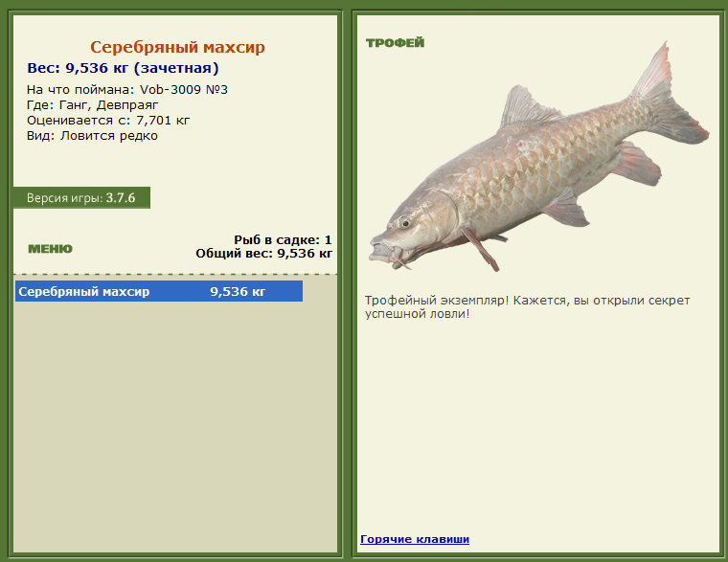This screenshot has width=728, height=562.
Task: Open the МЕНЮ button
Action: (x=50, y=249)
